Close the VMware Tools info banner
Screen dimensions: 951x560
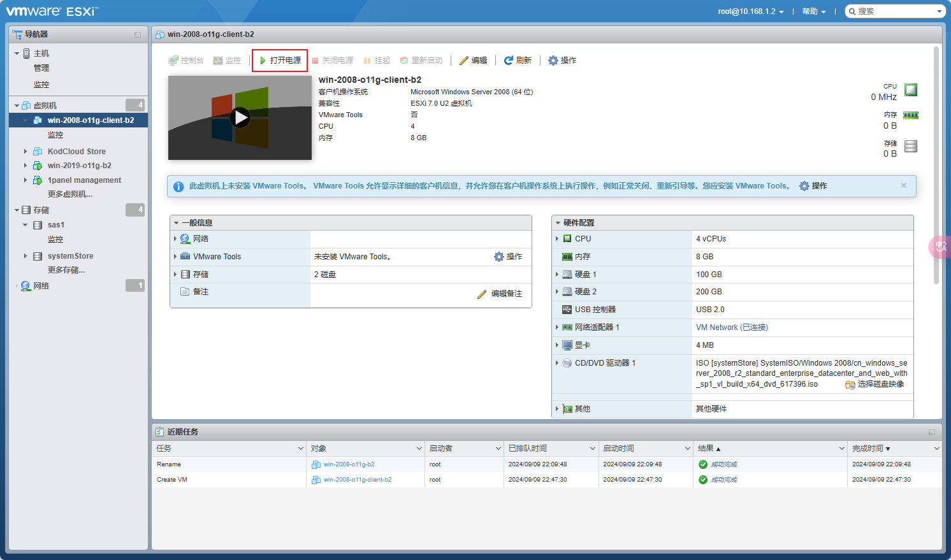tap(903, 185)
